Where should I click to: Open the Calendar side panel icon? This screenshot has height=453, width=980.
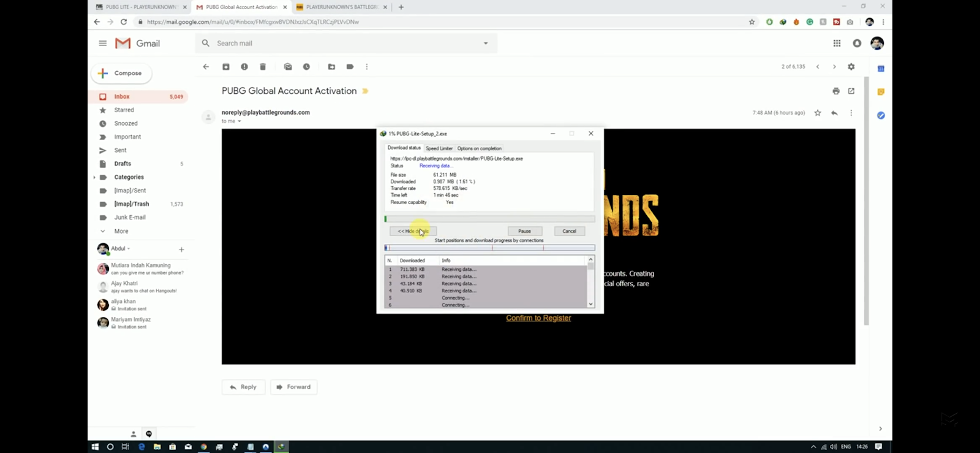coord(881,69)
